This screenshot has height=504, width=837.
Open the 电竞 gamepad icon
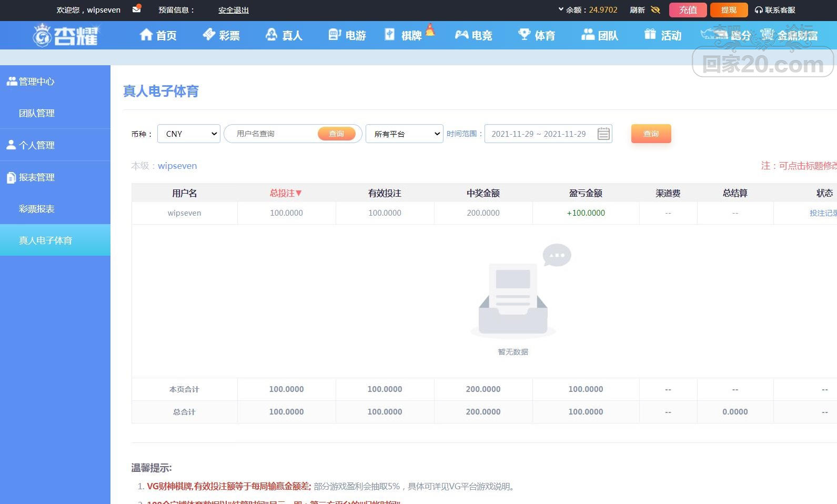tap(461, 35)
